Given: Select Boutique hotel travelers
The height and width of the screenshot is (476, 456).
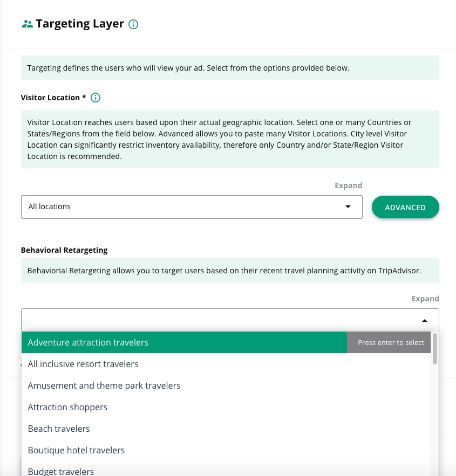Looking at the screenshot, I should [x=76, y=450].
